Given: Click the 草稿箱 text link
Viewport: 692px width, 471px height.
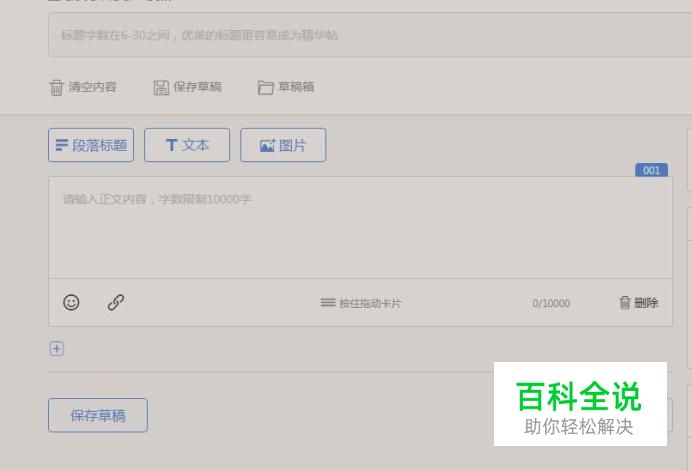Looking at the screenshot, I should (x=296, y=87).
